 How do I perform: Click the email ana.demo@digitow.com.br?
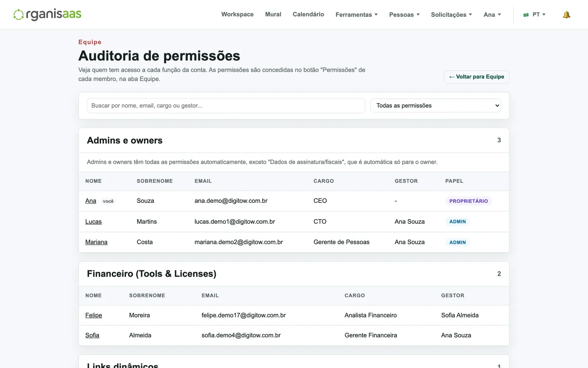pos(231,201)
